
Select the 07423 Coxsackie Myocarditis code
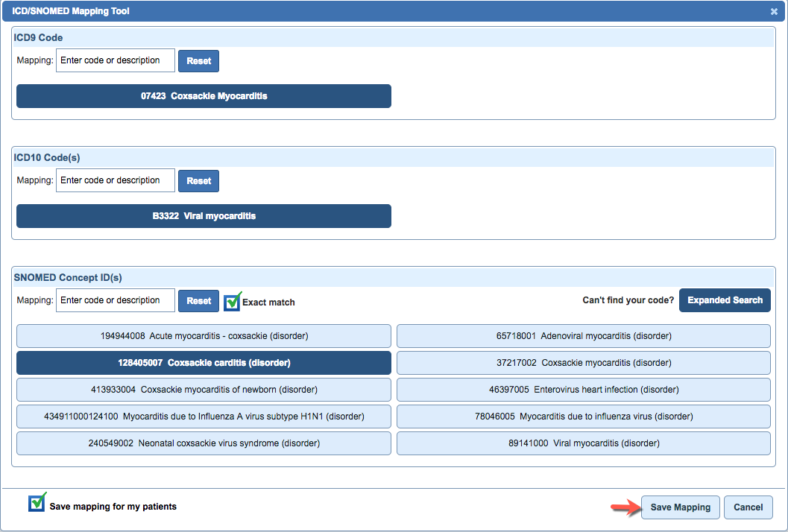203,95
